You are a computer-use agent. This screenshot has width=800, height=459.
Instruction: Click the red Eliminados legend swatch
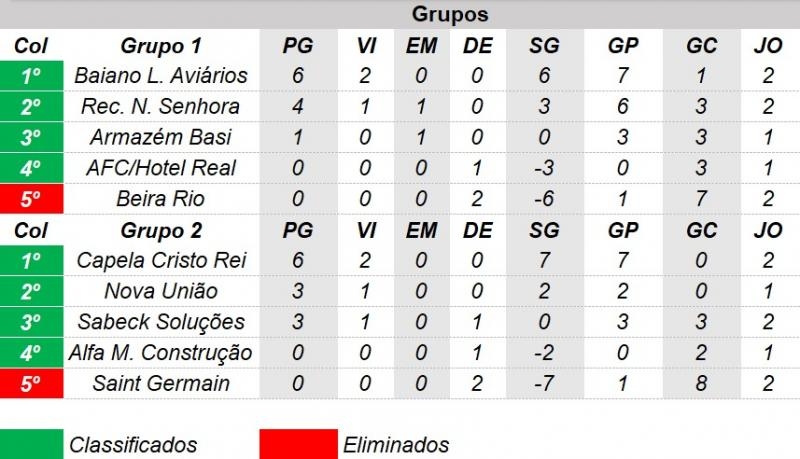click(x=298, y=444)
